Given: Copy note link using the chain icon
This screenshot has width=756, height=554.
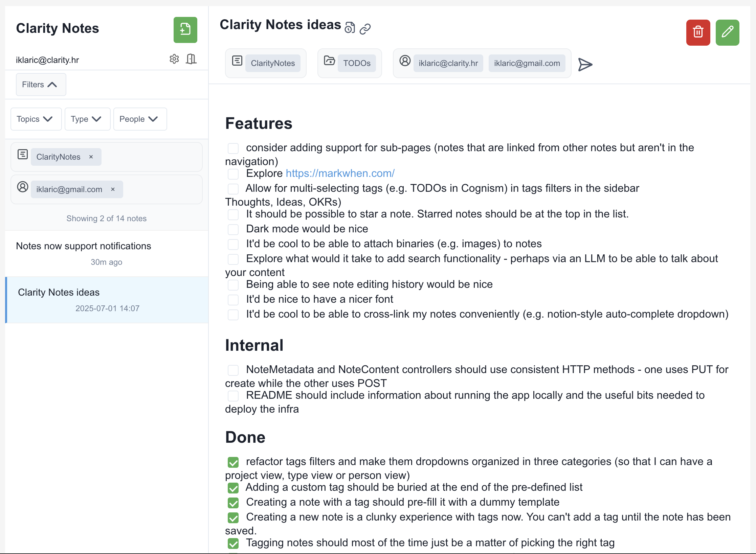Looking at the screenshot, I should click(x=365, y=29).
